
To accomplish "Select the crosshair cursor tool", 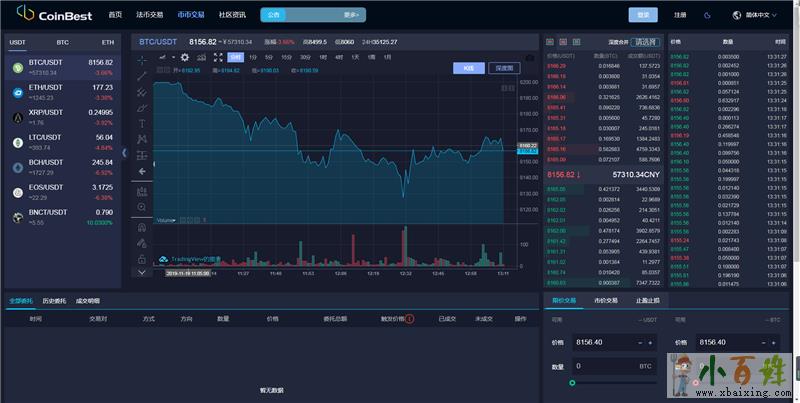I will (142, 60).
